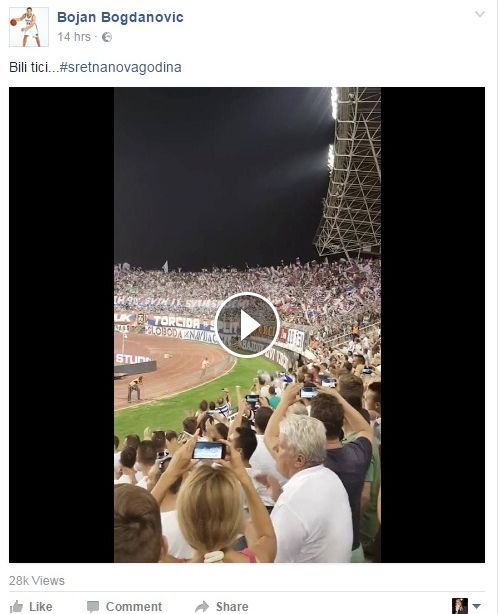
Task: Click the 28k Views count
Action: click(37, 580)
